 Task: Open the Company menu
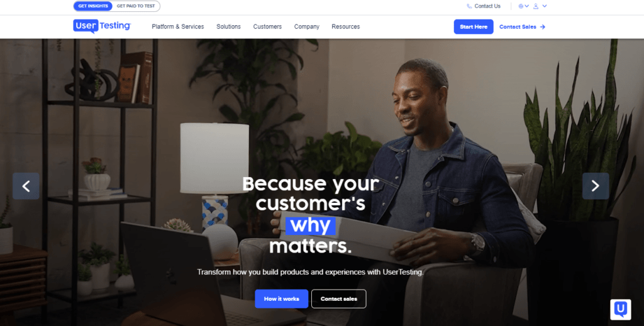pyautogui.click(x=307, y=26)
